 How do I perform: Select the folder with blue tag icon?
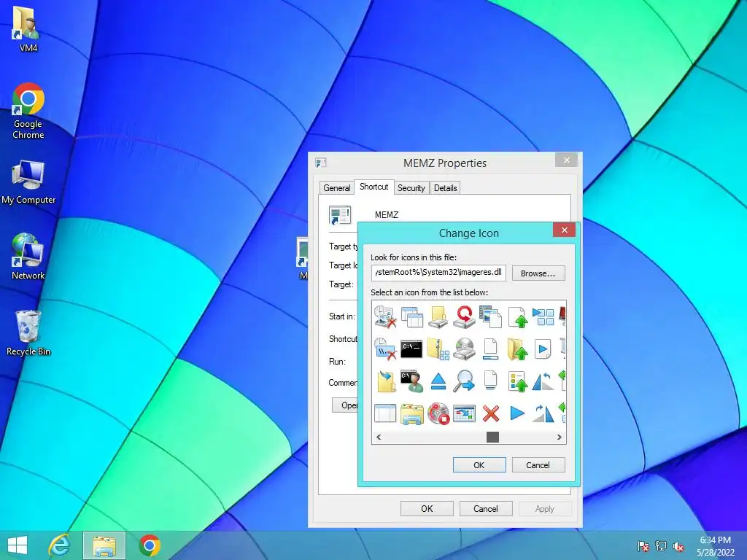click(x=386, y=381)
